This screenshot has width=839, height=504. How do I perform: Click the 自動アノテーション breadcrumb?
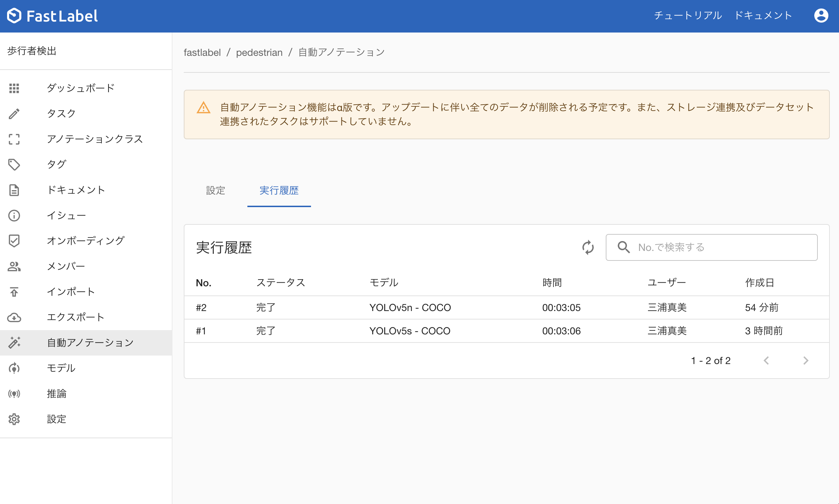click(341, 52)
